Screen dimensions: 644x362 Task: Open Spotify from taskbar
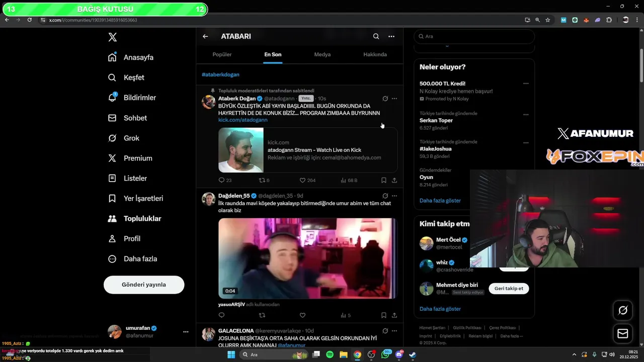coord(330,354)
